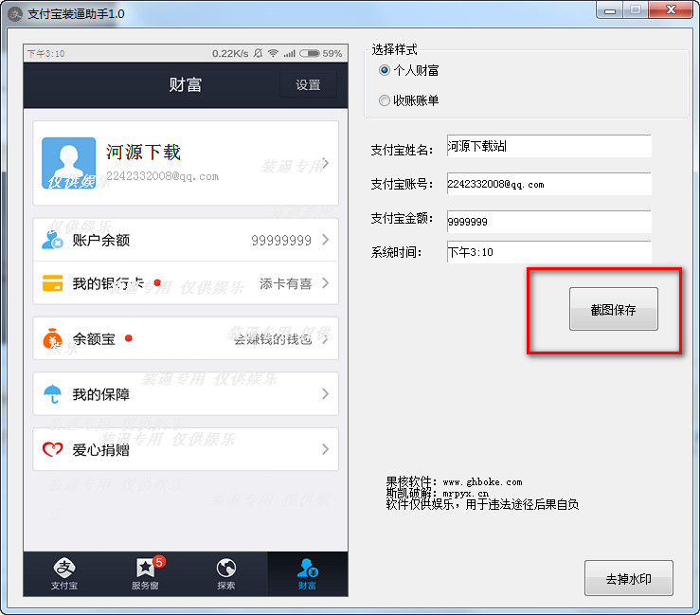Click the signal strength bars icon
700x615 pixels.
point(289,54)
